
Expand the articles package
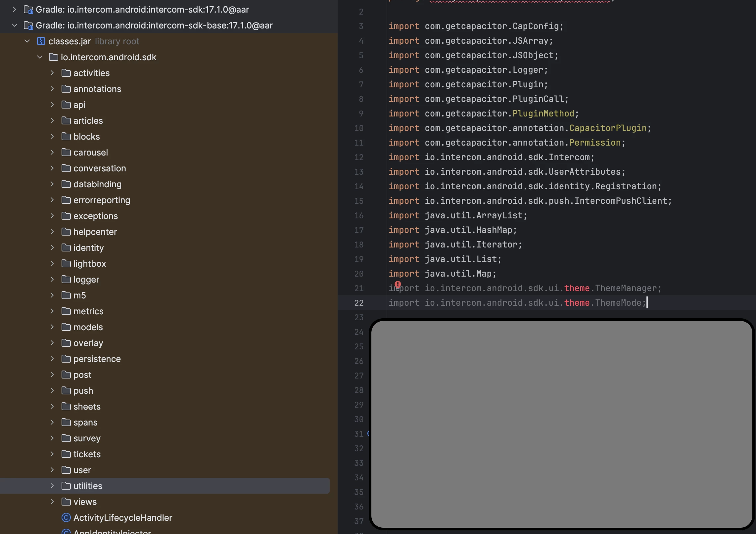[52, 121]
